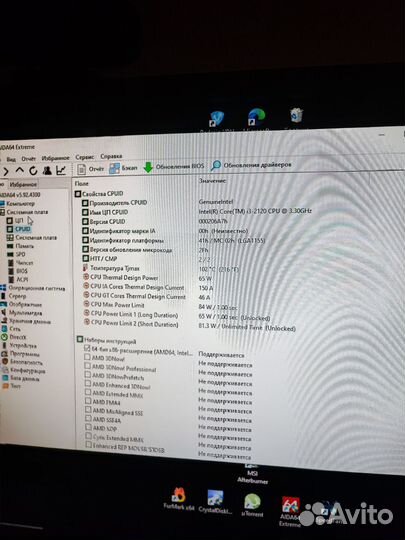Click the Бэкап toolbar button
This screenshot has height=540, width=405.
click(x=123, y=168)
